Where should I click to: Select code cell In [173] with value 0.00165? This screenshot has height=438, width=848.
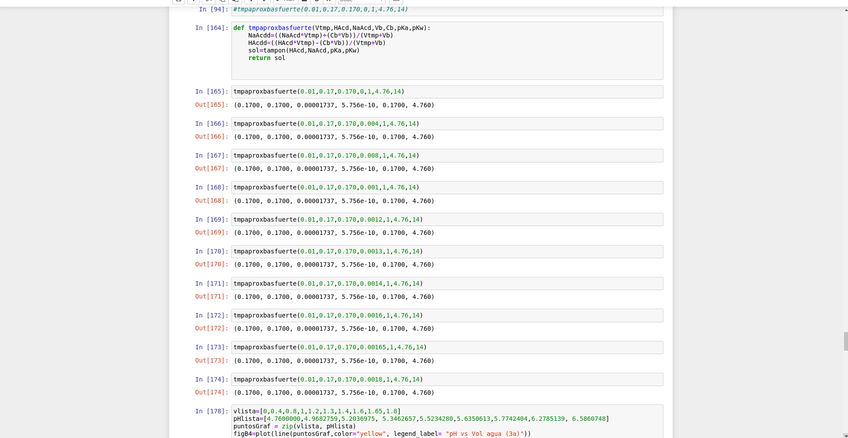(445, 348)
